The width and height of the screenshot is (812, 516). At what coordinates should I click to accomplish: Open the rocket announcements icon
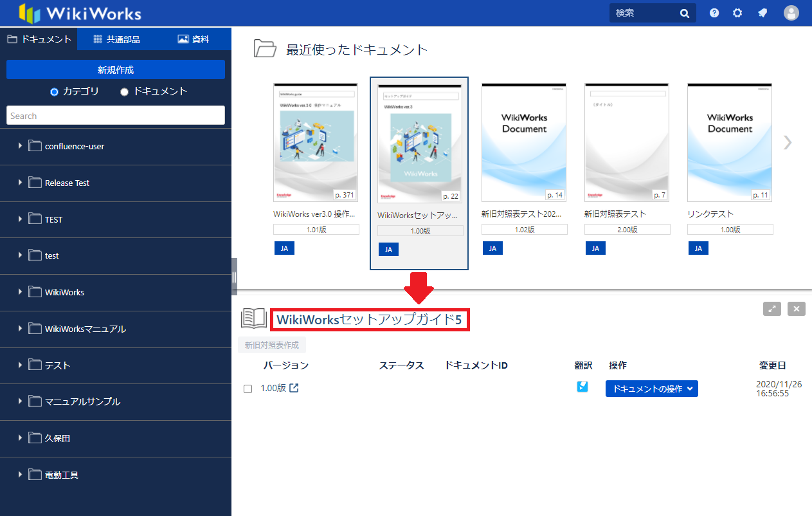pyautogui.click(x=762, y=13)
